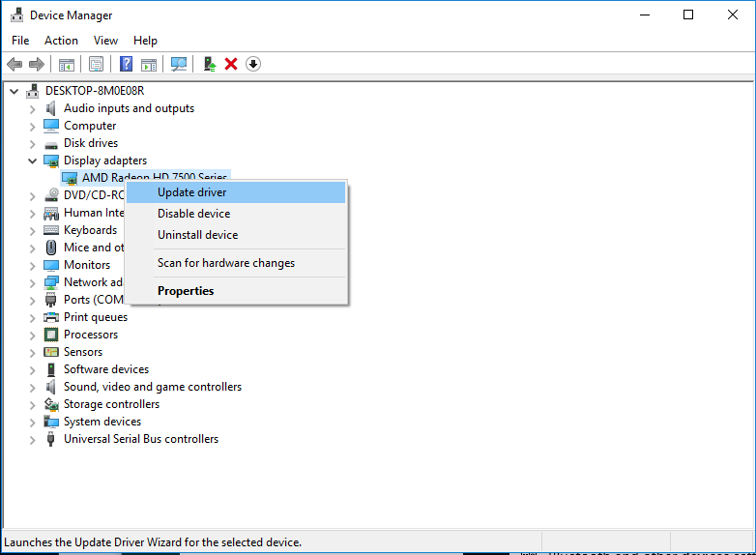Select the Storage controllers tree row
This screenshot has height=555, width=756.
pyautogui.click(x=111, y=404)
